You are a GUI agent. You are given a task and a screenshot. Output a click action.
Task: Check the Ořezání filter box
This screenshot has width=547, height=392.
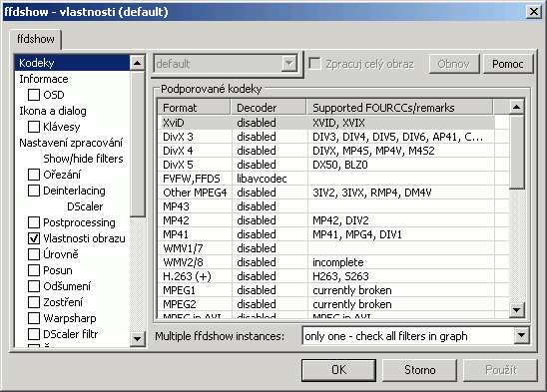coord(34,175)
